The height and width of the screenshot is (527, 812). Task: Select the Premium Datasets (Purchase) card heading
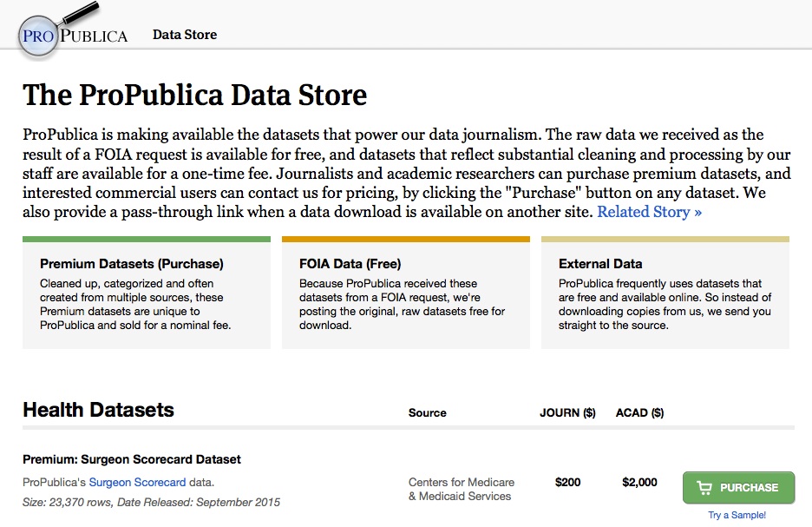131,264
